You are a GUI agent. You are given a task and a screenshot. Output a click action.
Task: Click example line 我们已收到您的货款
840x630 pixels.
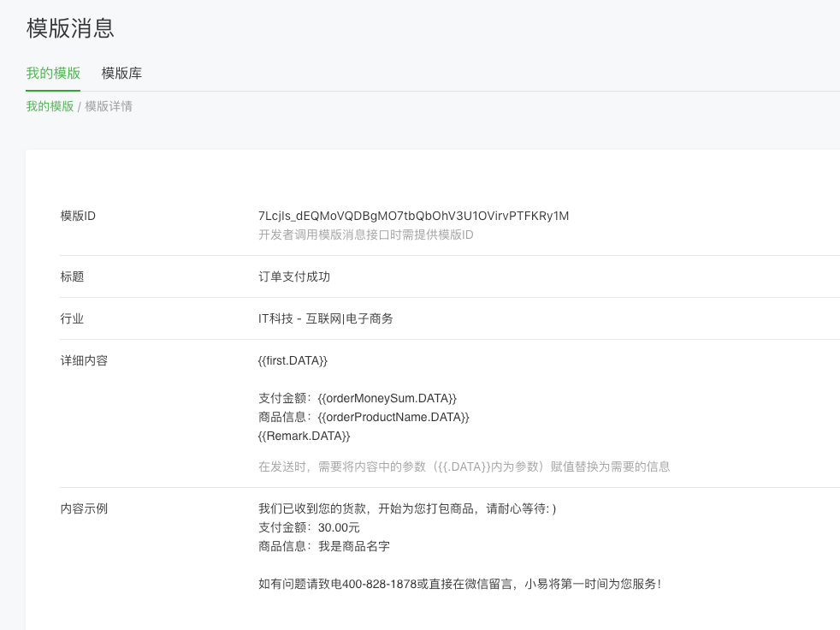[x=407, y=508]
